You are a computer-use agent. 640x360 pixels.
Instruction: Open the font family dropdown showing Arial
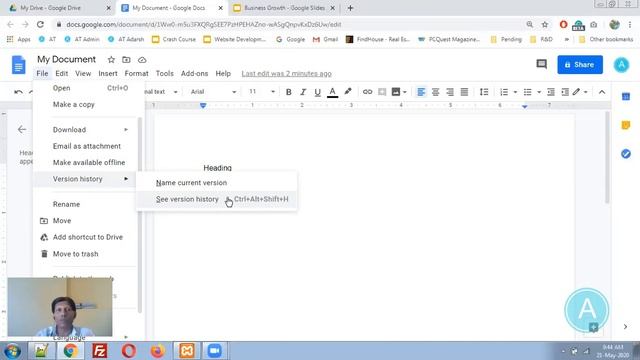[x=213, y=92]
